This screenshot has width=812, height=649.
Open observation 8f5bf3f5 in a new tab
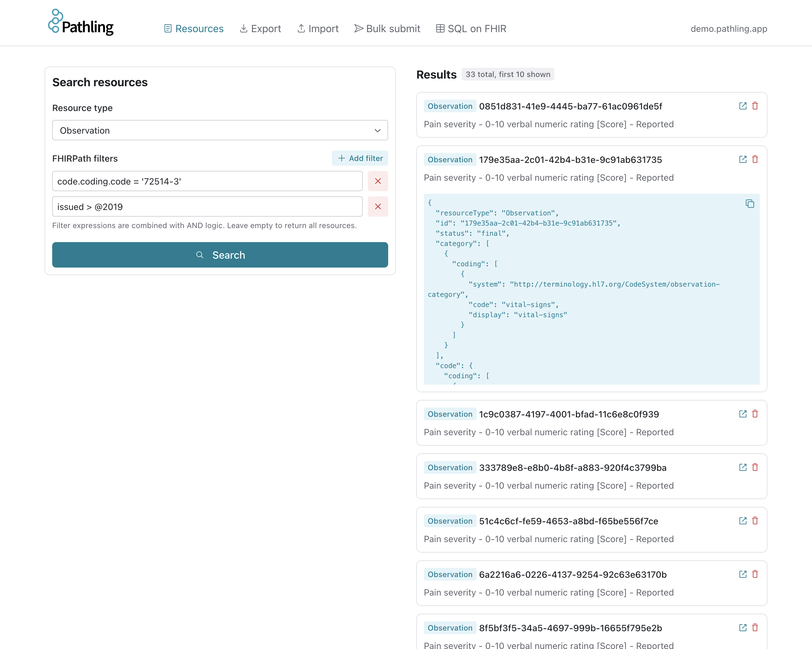coord(742,628)
